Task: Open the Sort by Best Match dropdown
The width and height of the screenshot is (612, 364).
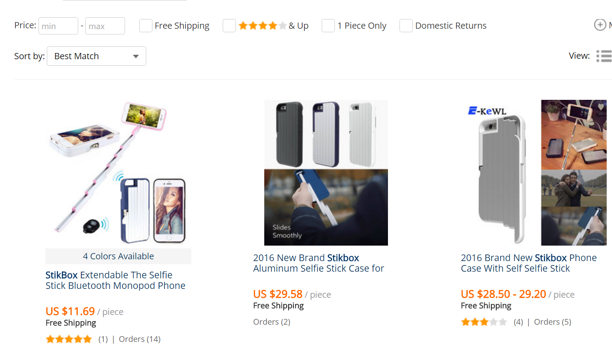Action: click(96, 56)
